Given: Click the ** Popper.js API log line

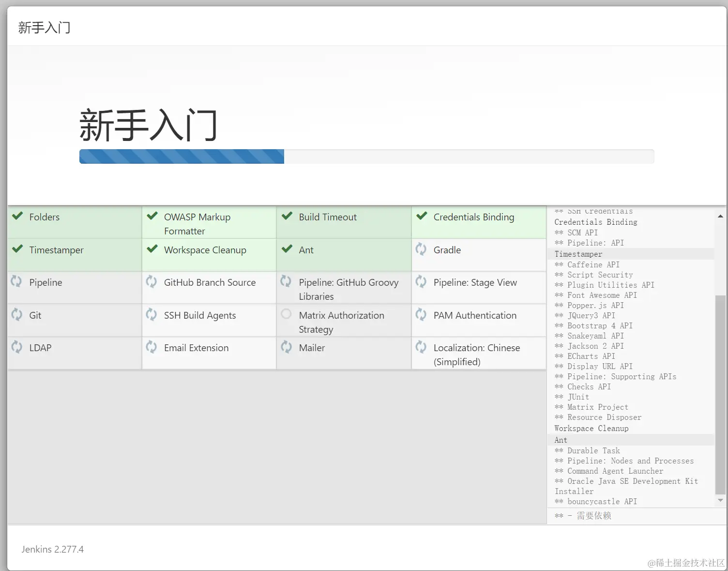Looking at the screenshot, I should tap(589, 305).
